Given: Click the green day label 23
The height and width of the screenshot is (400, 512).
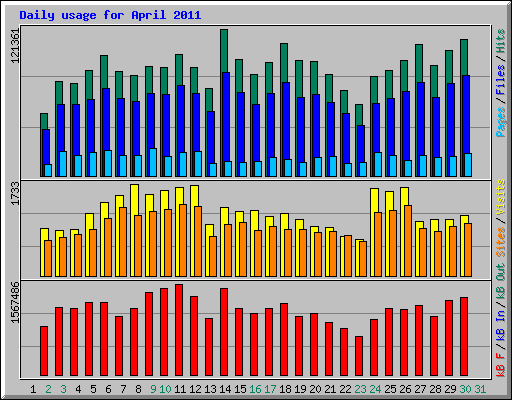Looking at the screenshot, I should tap(360, 389).
